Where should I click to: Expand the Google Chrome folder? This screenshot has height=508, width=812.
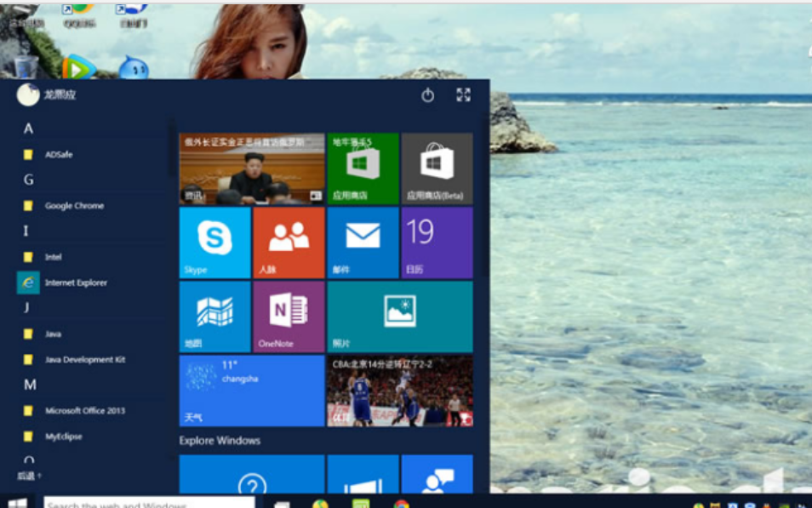click(x=74, y=205)
